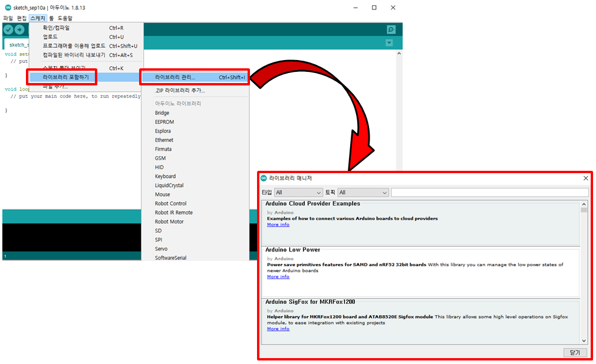Image resolution: width=596 pixels, height=364 pixels.
Task: Click library list scrollbar up arrow
Action: pyautogui.click(x=584, y=204)
